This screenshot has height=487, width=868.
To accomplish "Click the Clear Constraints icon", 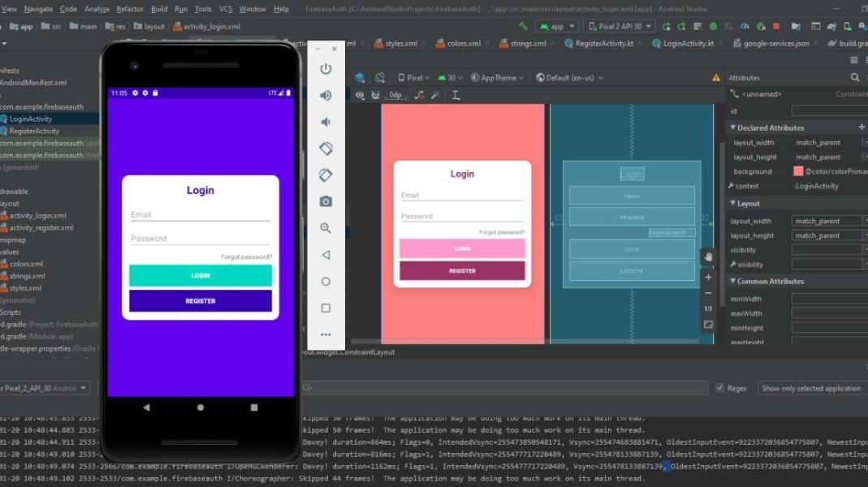I will pos(420,95).
